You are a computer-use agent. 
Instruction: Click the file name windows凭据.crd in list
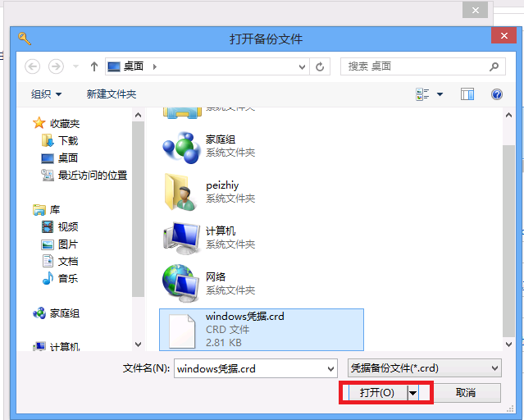tap(244, 317)
